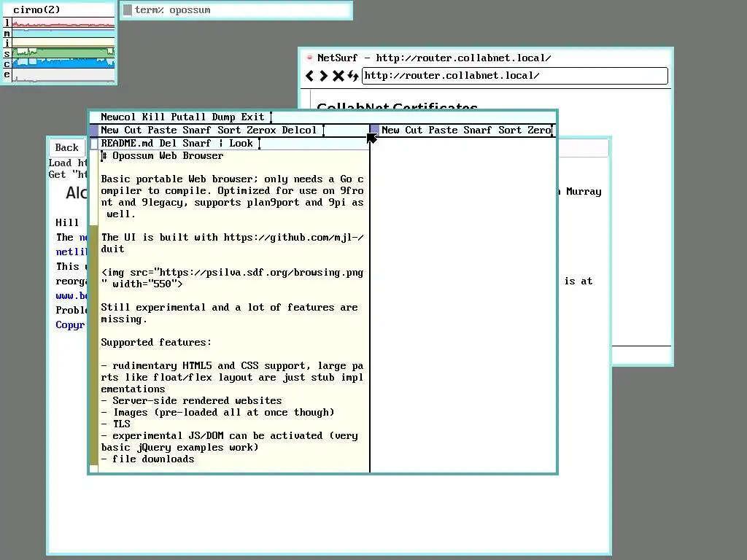Viewport: 747px width, 560px height.
Task: Click the purple handle of the left acme column
Action: [x=94, y=131]
